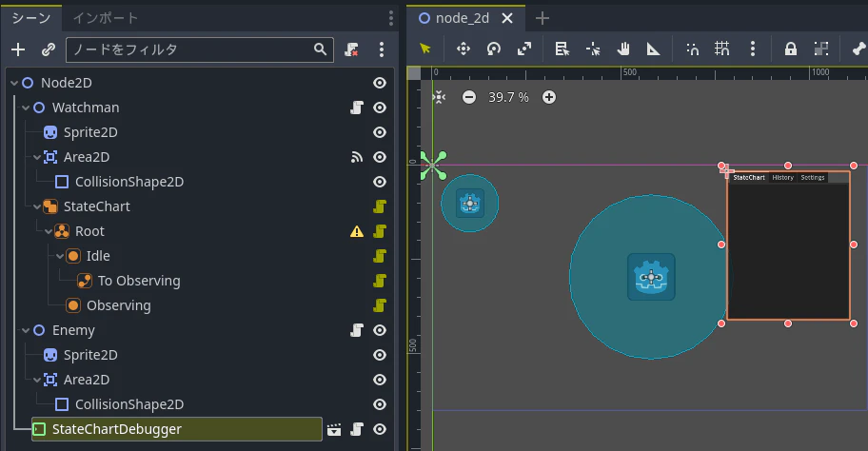Collapse the Enemy node
868x451 pixels.
26,330
